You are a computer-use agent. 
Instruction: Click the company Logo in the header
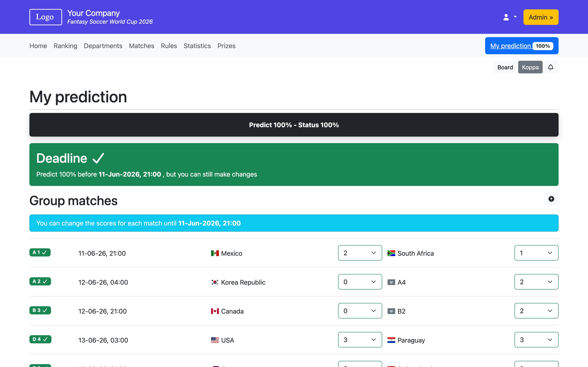(x=45, y=17)
